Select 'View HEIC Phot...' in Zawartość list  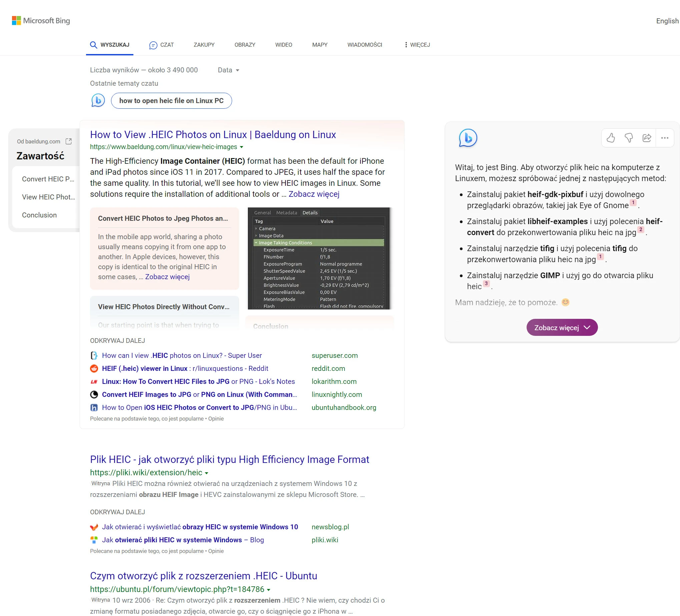coord(49,197)
